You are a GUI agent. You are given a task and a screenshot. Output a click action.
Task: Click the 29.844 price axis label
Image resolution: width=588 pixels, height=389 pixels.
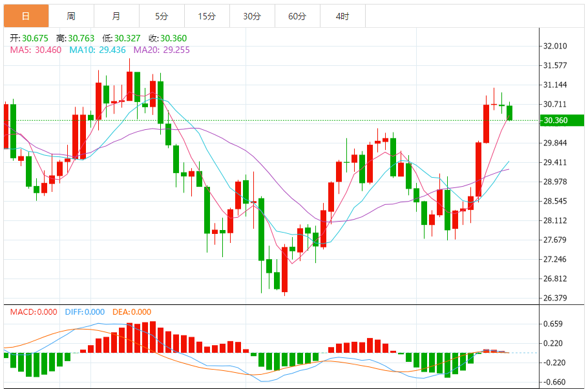[x=555, y=143]
